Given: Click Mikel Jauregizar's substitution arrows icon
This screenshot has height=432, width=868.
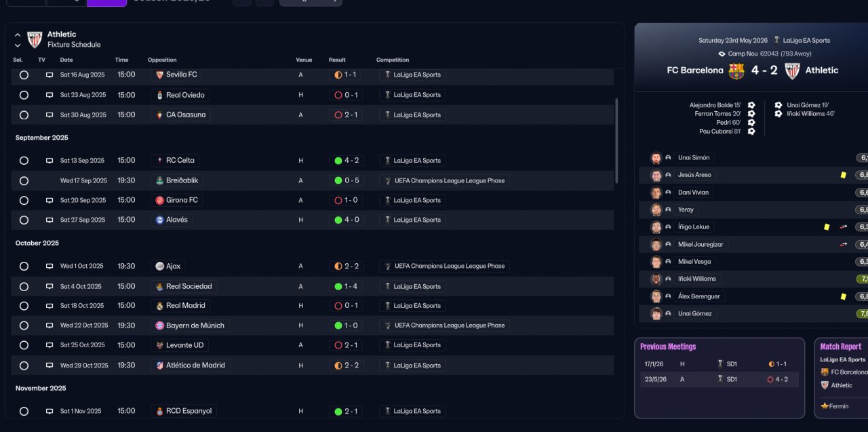Looking at the screenshot, I should 844,244.
